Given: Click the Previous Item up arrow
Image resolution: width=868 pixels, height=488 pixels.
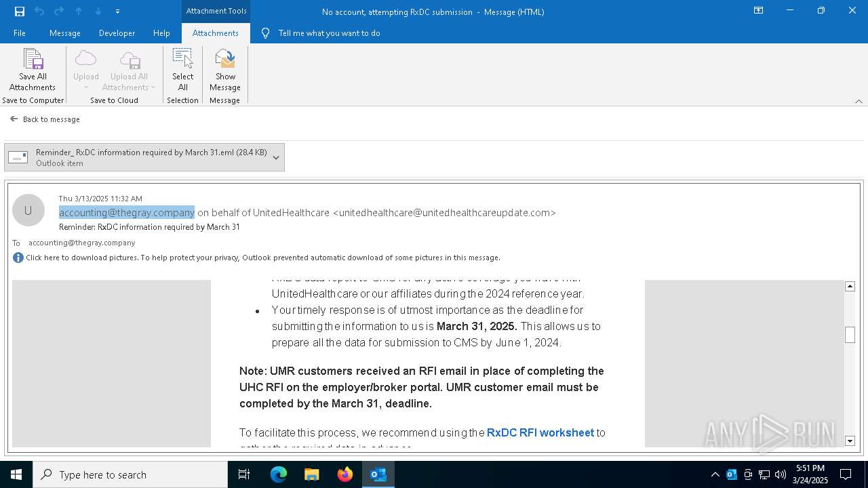Looking at the screenshot, I should [x=79, y=12].
